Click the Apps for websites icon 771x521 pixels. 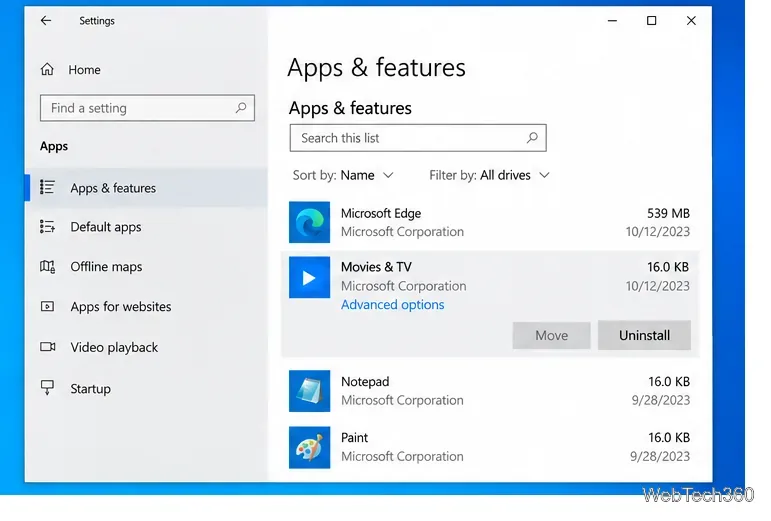[x=47, y=307]
